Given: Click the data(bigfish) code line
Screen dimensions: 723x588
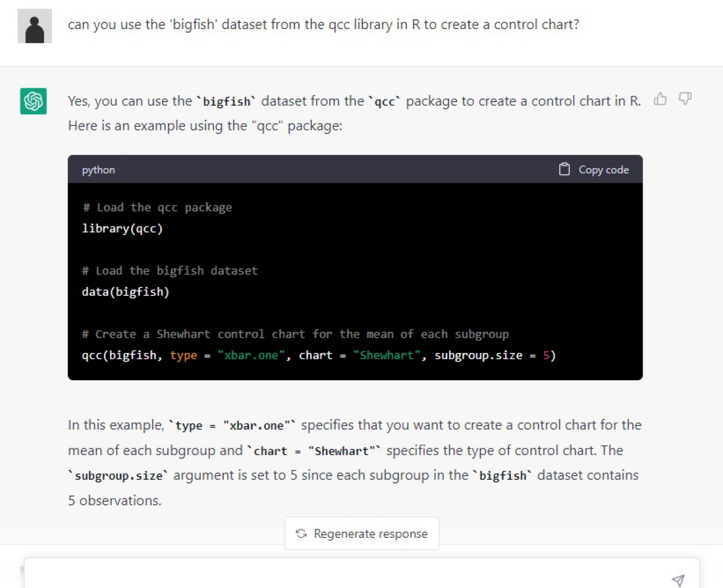Looking at the screenshot, I should (125, 292).
